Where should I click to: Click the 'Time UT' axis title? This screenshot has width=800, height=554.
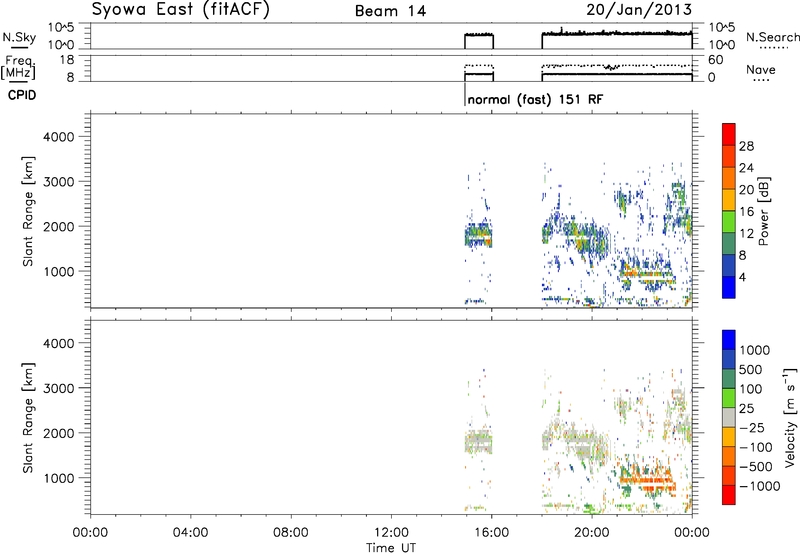click(391, 548)
